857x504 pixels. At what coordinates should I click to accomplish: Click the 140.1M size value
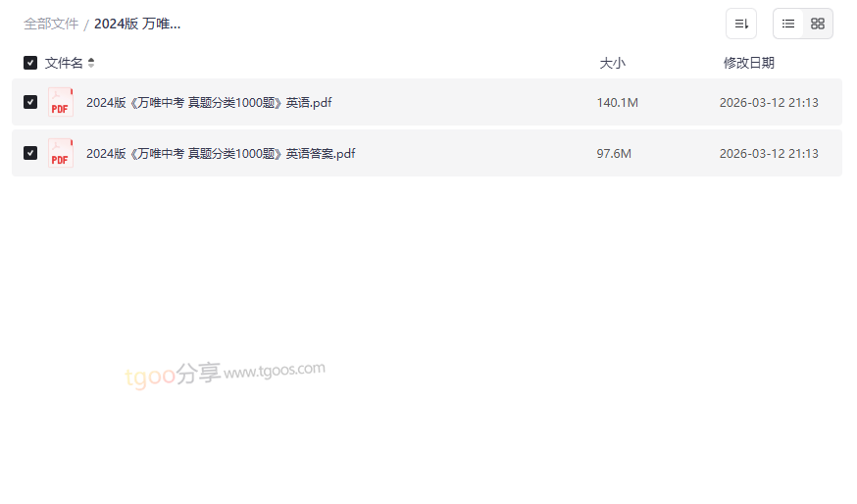617,103
